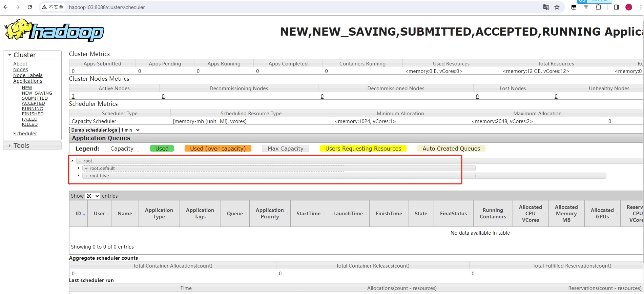Screen dimensions: 644x294
Task: Go back using browser back arrow
Action: coord(6,7)
